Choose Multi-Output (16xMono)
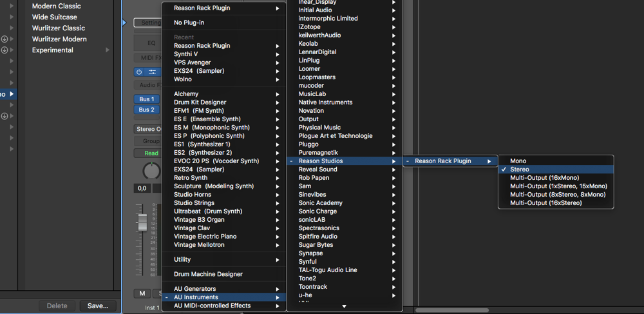Image resolution: width=644 pixels, height=314 pixels. [556, 177]
